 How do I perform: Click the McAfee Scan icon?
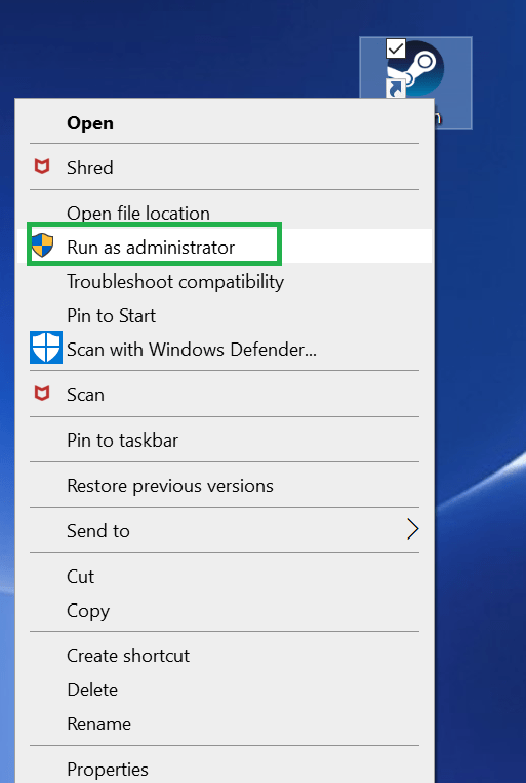(x=42, y=393)
